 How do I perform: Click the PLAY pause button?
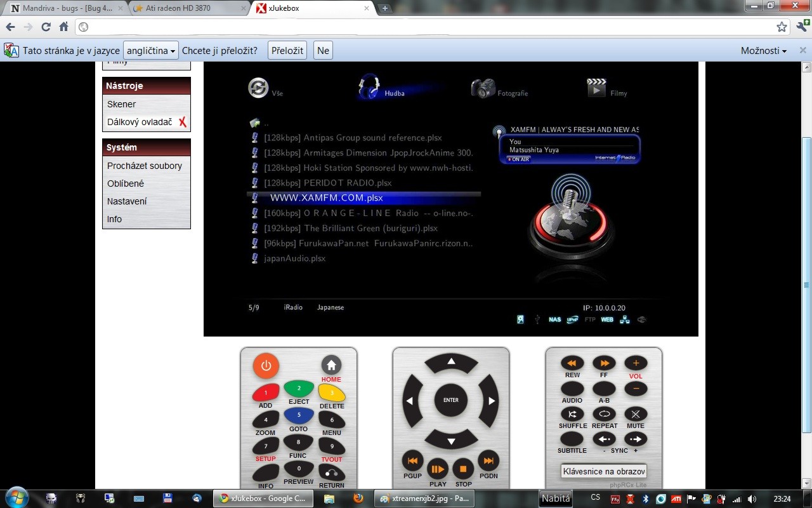pos(438,469)
